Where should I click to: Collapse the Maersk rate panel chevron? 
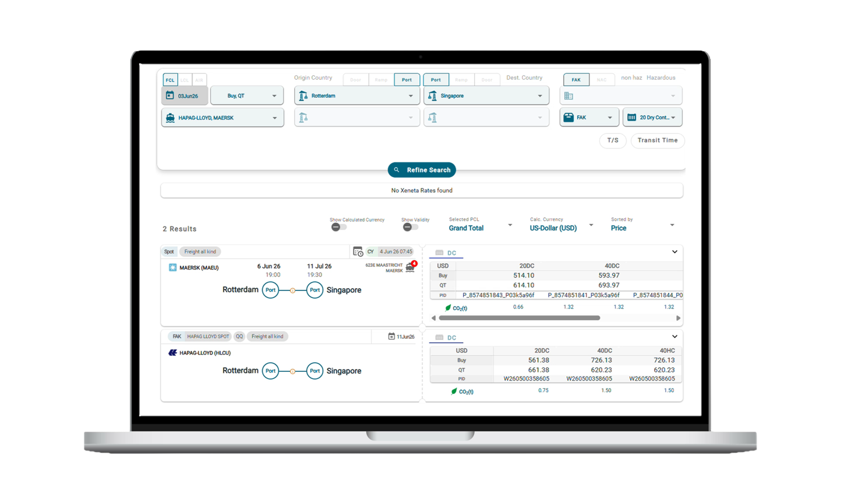[x=674, y=252]
